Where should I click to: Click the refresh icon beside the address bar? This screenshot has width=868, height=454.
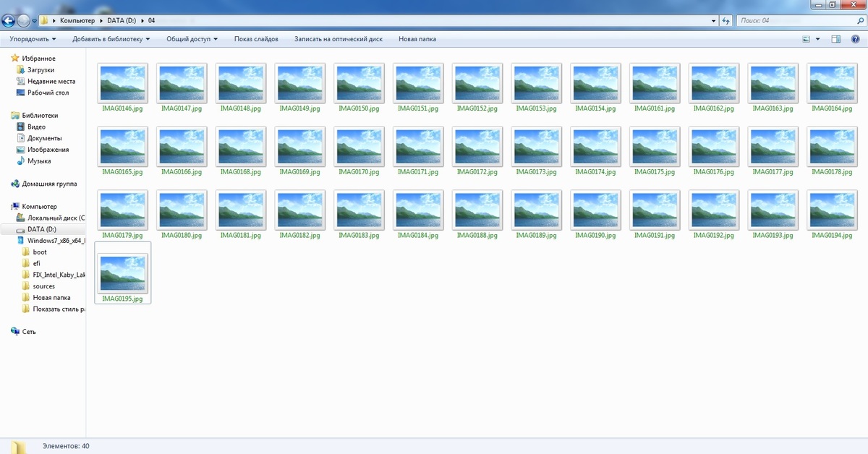[726, 21]
